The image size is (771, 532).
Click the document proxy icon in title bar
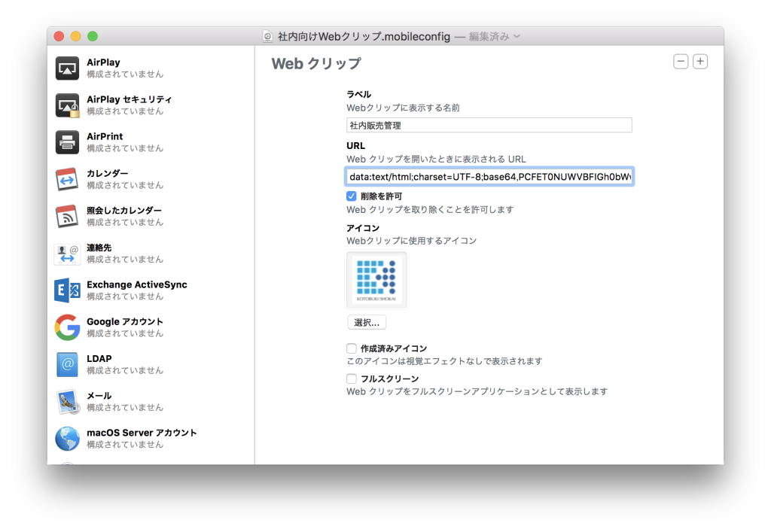(267, 36)
